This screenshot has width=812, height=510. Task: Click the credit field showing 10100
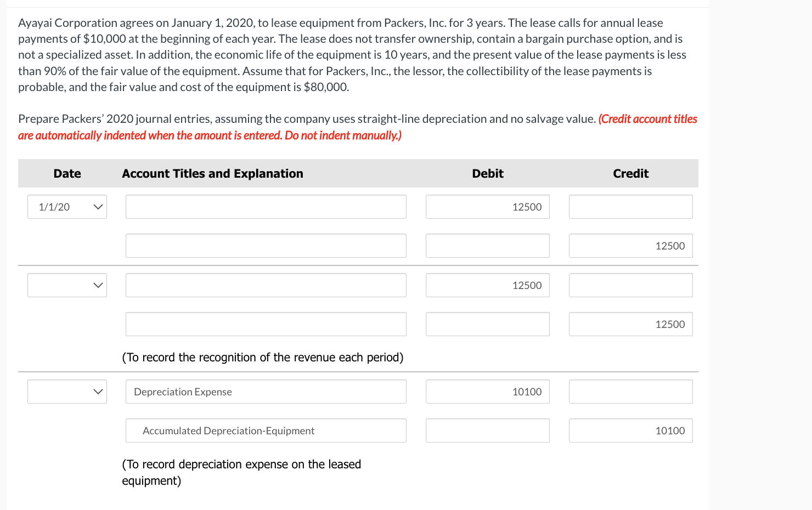tap(631, 430)
